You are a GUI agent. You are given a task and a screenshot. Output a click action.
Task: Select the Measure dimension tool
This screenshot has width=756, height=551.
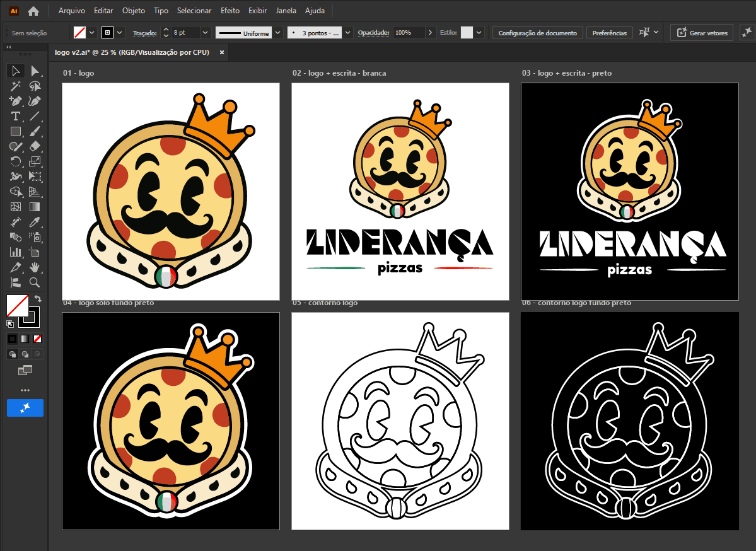click(x=15, y=222)
